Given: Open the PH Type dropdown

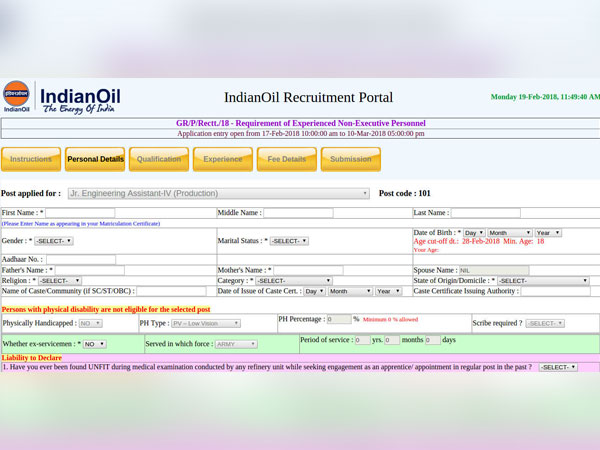Looking at the screenshot, I should pos(206,324).
